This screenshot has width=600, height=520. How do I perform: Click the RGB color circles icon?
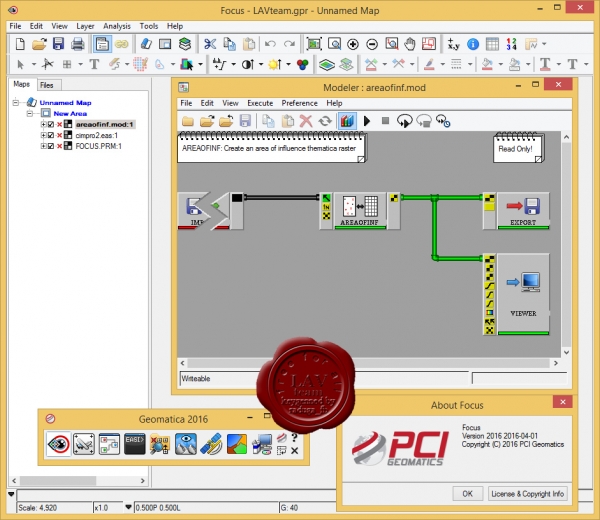[x=302, y=64]
